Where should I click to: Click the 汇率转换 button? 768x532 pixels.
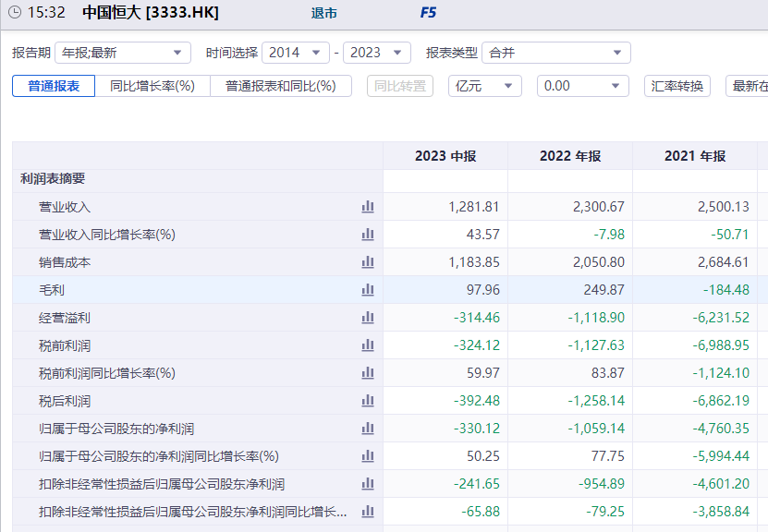pyautogui.click(x=677, y=86)
